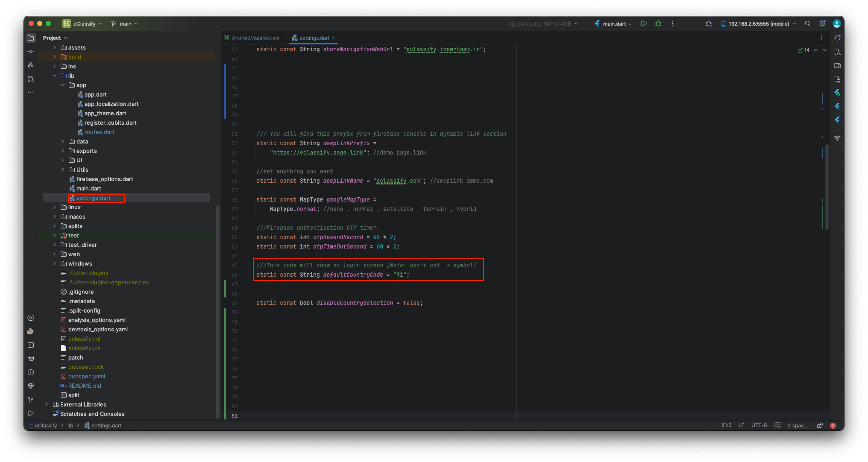
Task: Open the Search Everywhere magnifier
Action: point(807,24)
